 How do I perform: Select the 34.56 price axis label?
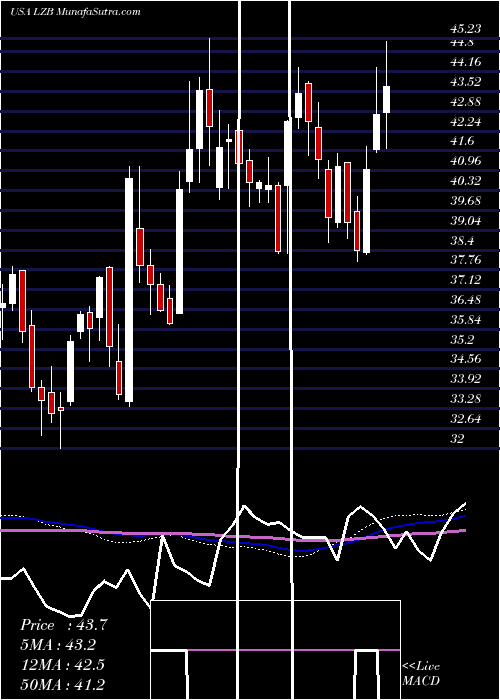(x=466, y=359)
